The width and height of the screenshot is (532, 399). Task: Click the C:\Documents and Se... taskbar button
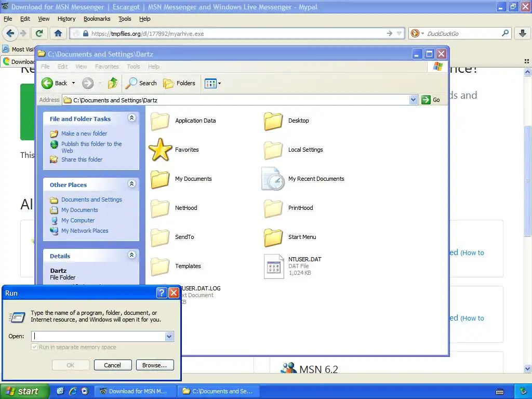point(218,391)
